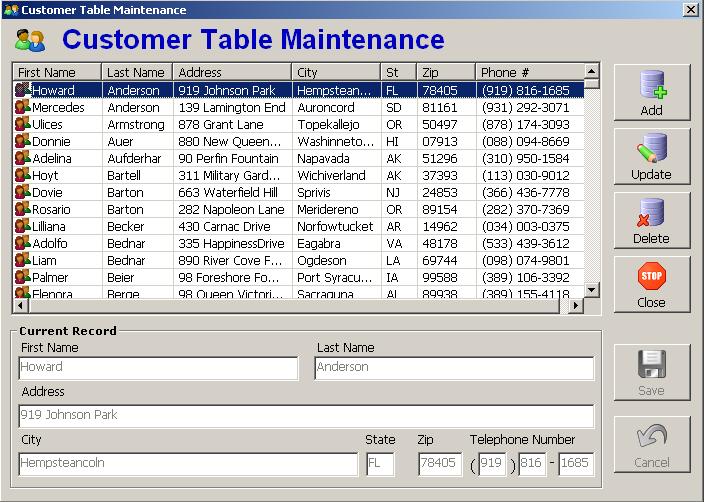Click zip code 48178 in Adolfo's row
This screenshot has width=705, height=502.
[x=440, y=244]
